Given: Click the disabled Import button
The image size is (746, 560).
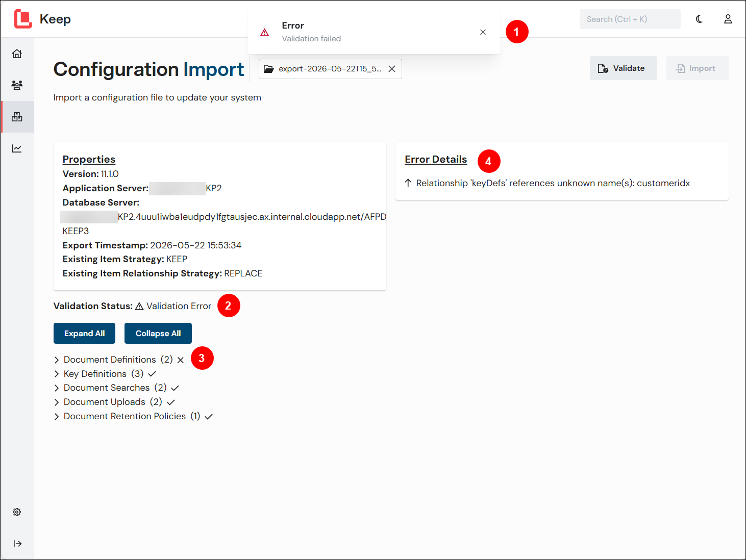Looking at the screenshot, I should pos(697,68).
